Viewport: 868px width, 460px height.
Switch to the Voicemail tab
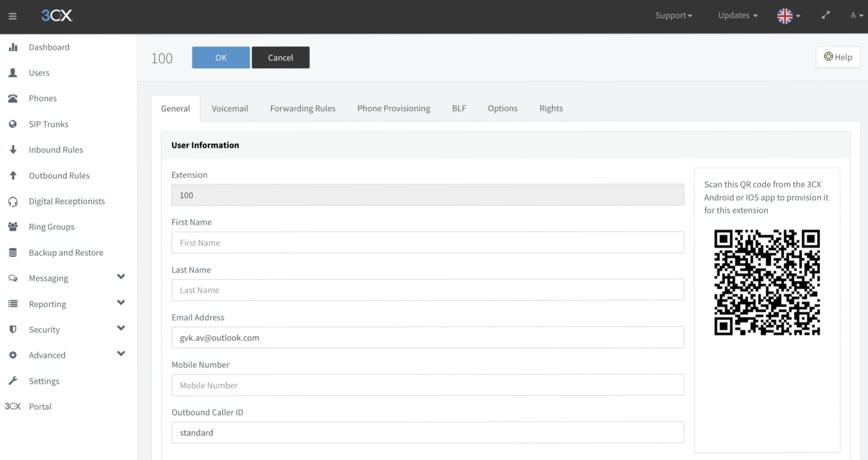230,108
